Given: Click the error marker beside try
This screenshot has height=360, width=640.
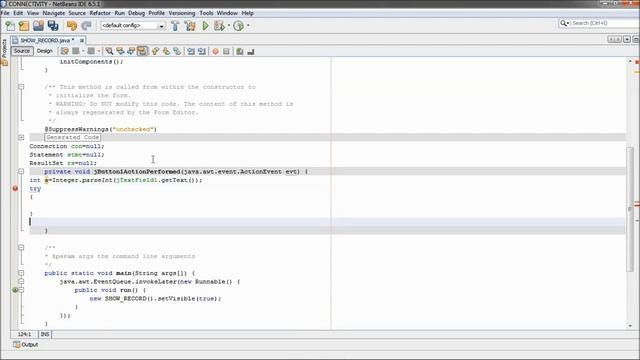Looking at the screenshot, I should (15, 188).
